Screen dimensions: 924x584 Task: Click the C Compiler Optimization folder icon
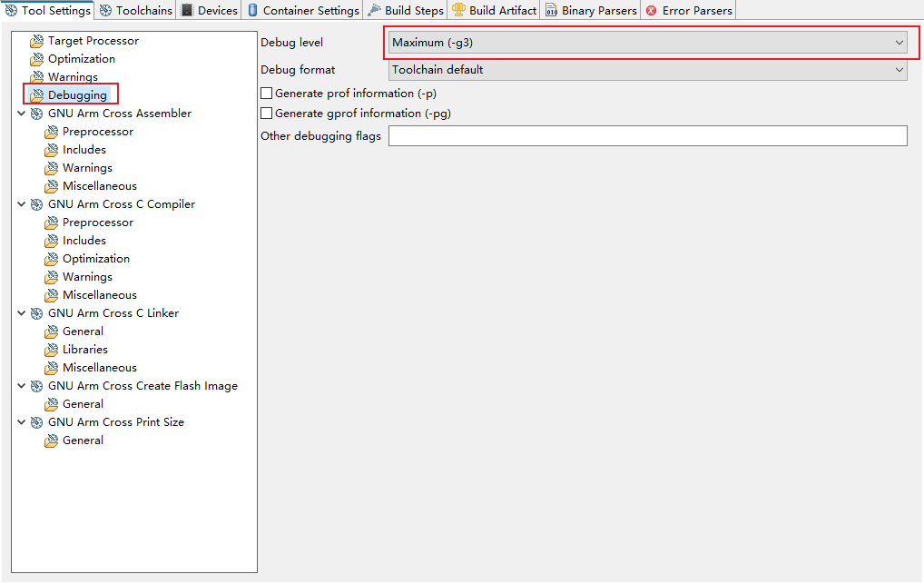click(52, 259)
